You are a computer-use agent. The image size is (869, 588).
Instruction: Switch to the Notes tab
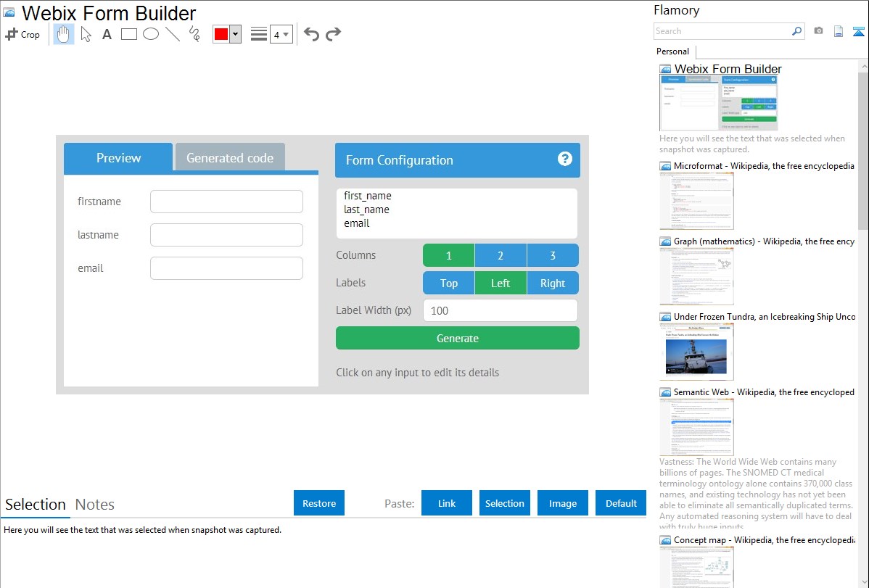(95, 505)
